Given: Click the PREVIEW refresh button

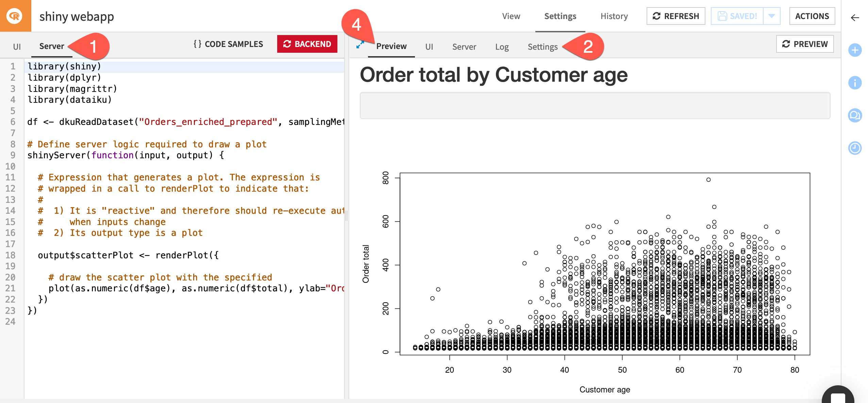Looking at the screenshot, I should pyautogui.click(x=805, y=44).
